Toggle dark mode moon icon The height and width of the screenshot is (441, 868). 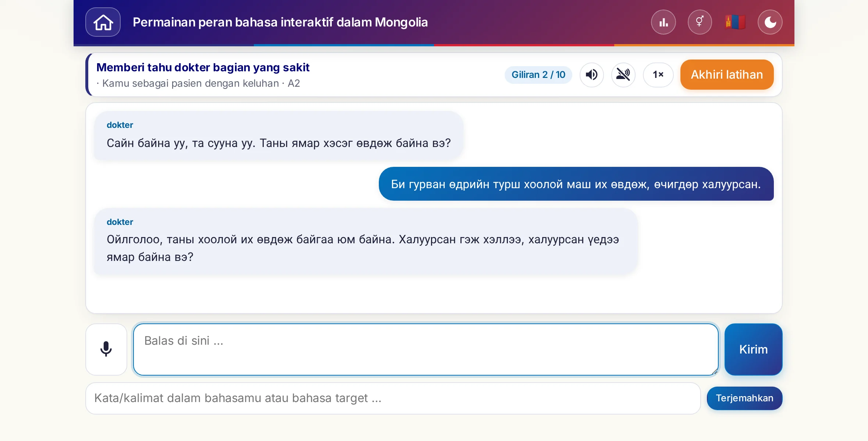click(770, 22)
